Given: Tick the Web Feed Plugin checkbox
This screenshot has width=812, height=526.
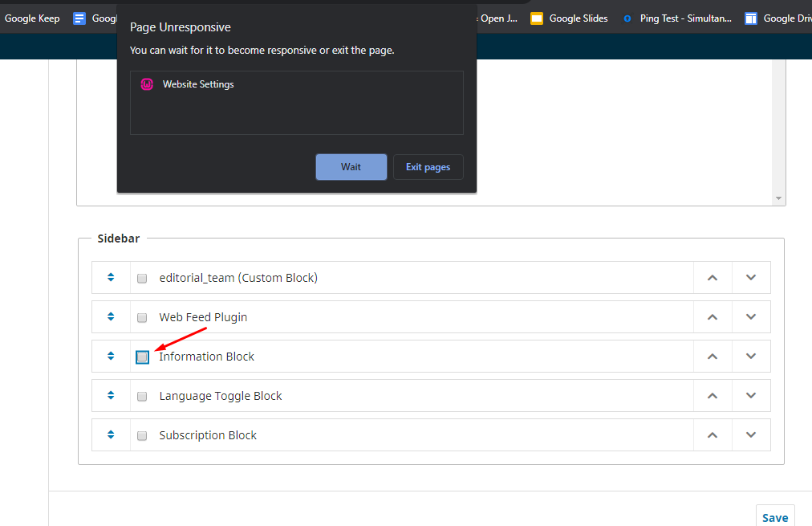Looking at the screenshot, I should pos(142,318).
